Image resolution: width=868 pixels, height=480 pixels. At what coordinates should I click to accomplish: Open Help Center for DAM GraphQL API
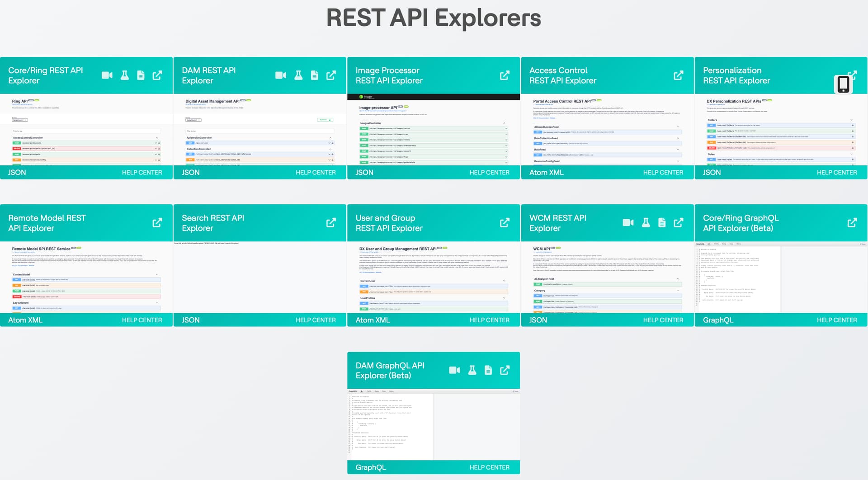coord(489,467)
